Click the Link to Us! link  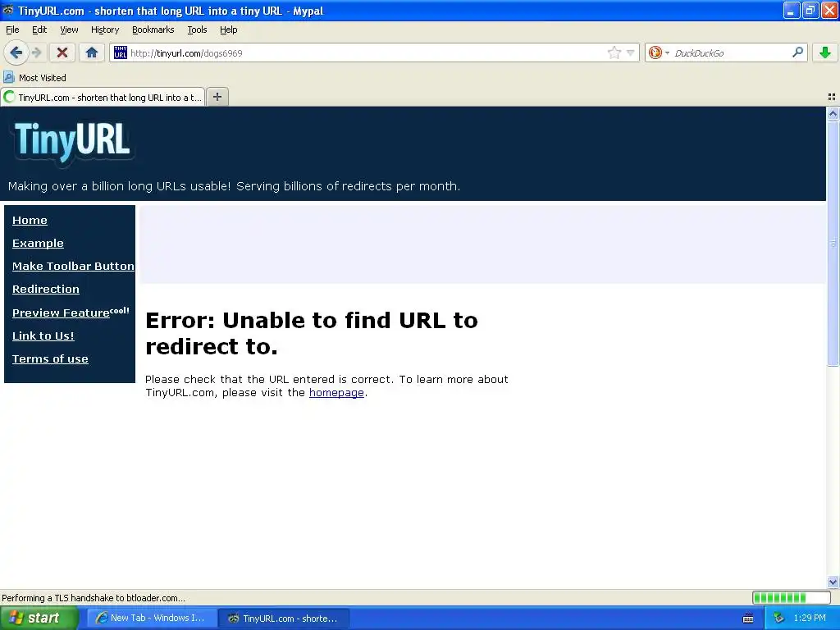click(x=43, y=336)
